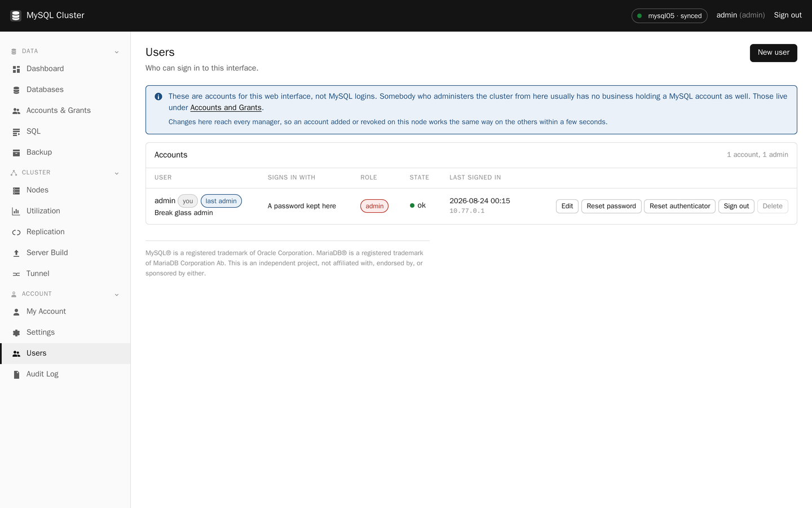812x508 pixels.
Task: Click the Audit Log document icon
Action: (16, 375)
